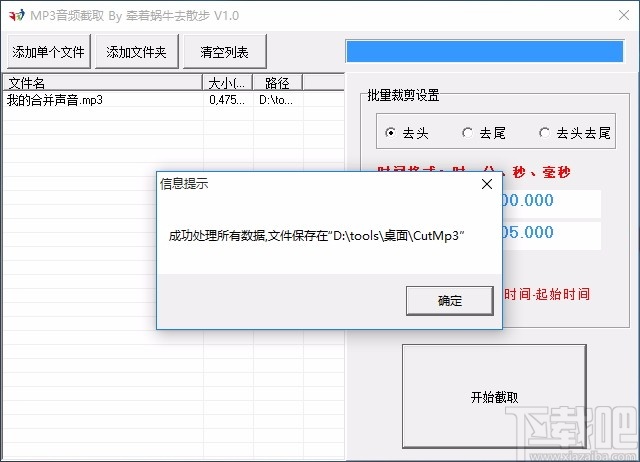Click the 开始截取 button

pos(494,396)
